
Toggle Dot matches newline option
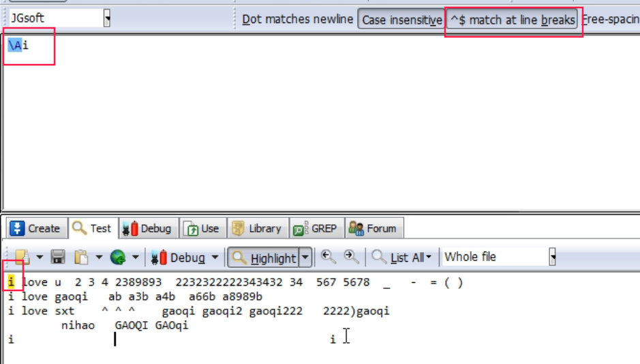tap(298, 19)
